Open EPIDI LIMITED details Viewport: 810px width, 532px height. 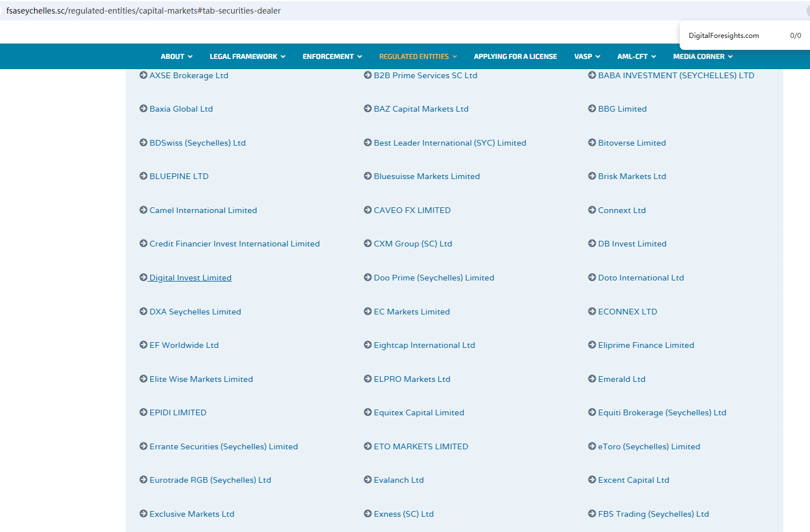[178, 412]
